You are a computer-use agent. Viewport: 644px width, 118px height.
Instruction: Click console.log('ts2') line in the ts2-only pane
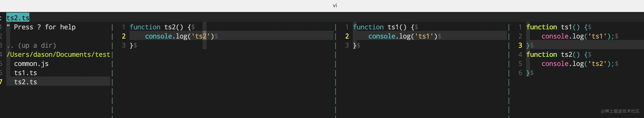[x=179, y=36]
